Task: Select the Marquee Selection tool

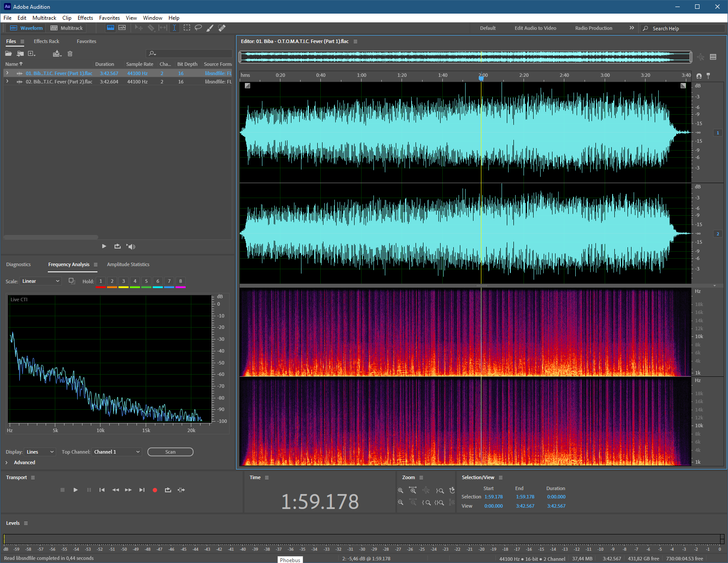Action: click(187, 28)
